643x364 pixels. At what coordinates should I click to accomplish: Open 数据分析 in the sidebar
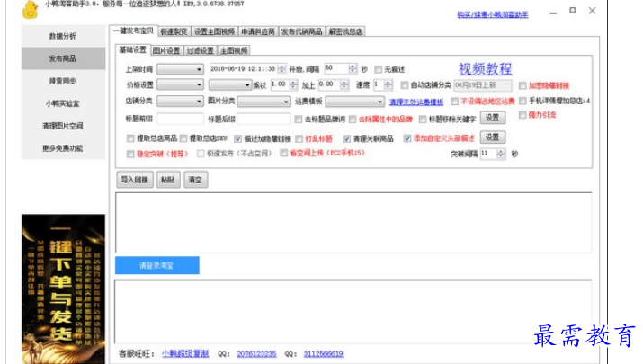63,36
